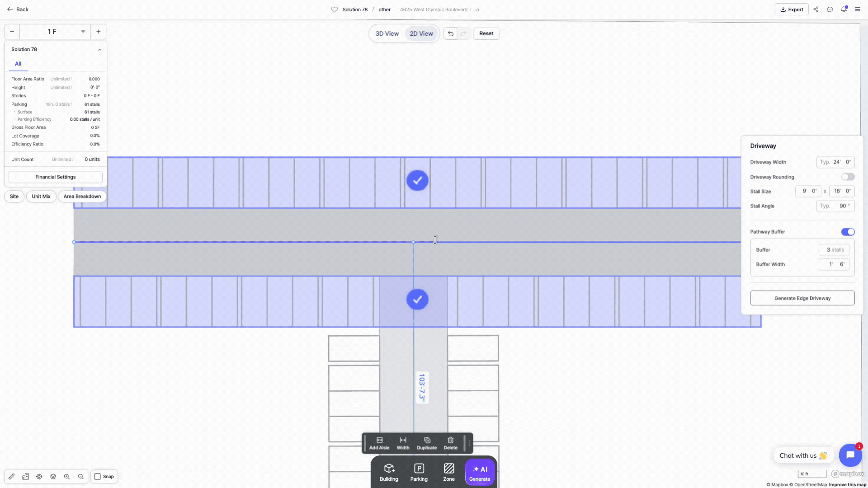Image resolution: width=868 pixels, height=488 pixels.
Task: Collapse the Solution 78 panel
Action: tap(99, 50)
